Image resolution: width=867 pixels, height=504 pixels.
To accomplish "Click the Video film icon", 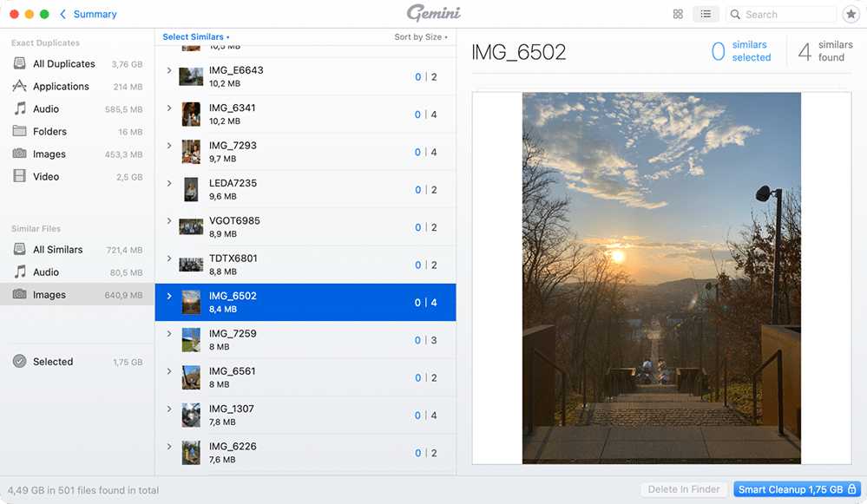I will [x=19, y=176].
